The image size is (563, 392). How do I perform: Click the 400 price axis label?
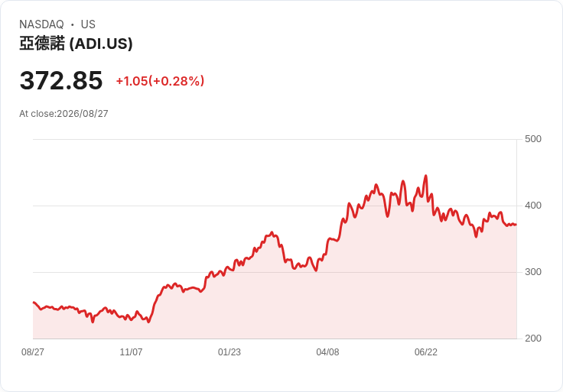pyautogui.click(x=533, y=206)
